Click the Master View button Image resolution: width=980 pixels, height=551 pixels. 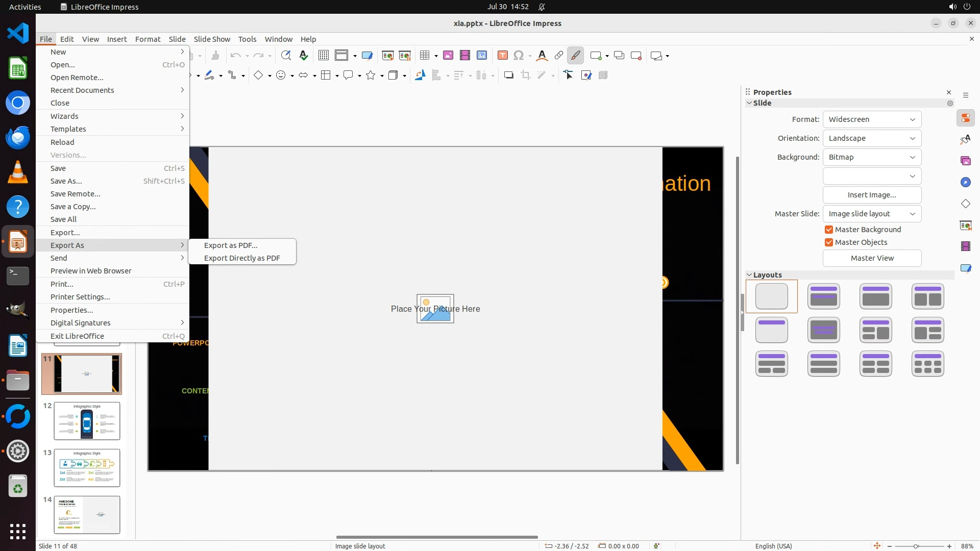(872, 258)
